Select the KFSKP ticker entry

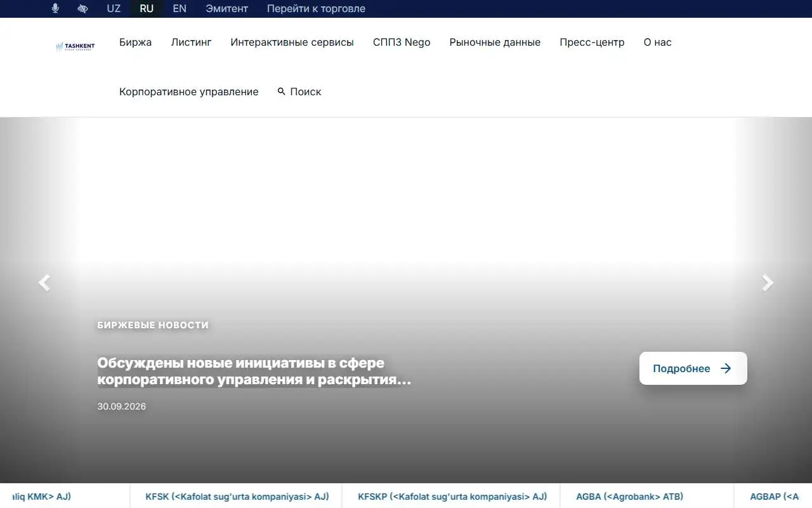[452, 497]
